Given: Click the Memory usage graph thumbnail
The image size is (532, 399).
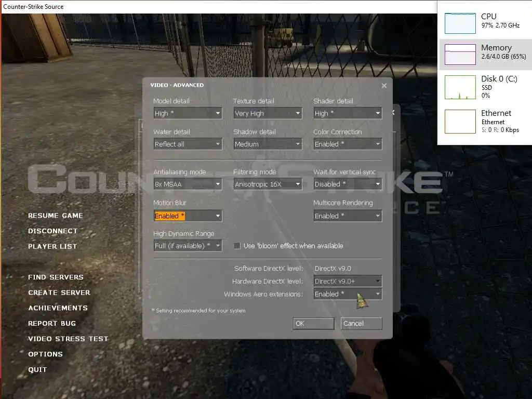Looking at the screenshot, I should 460,54.
